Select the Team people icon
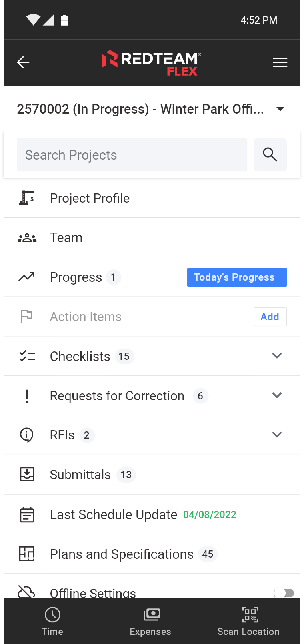This screenshot has width=304, height=644. [27, 237]
